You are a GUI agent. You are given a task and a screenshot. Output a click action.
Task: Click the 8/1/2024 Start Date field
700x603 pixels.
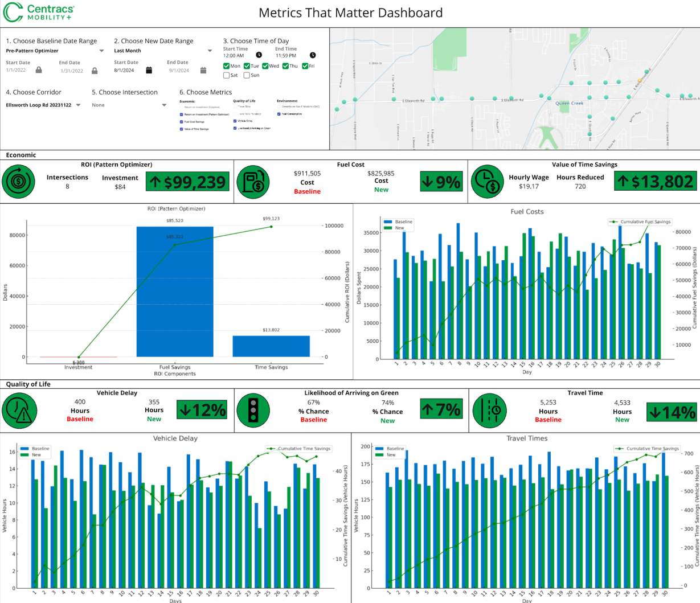(124, 71)
